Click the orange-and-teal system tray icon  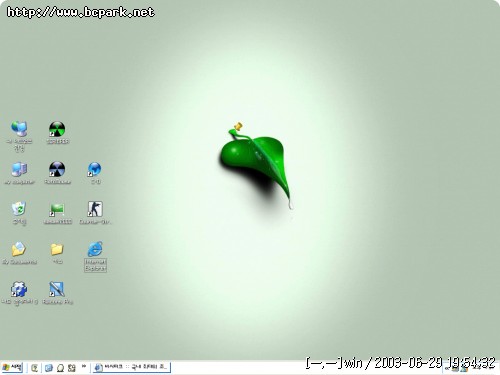coord(464,368)
